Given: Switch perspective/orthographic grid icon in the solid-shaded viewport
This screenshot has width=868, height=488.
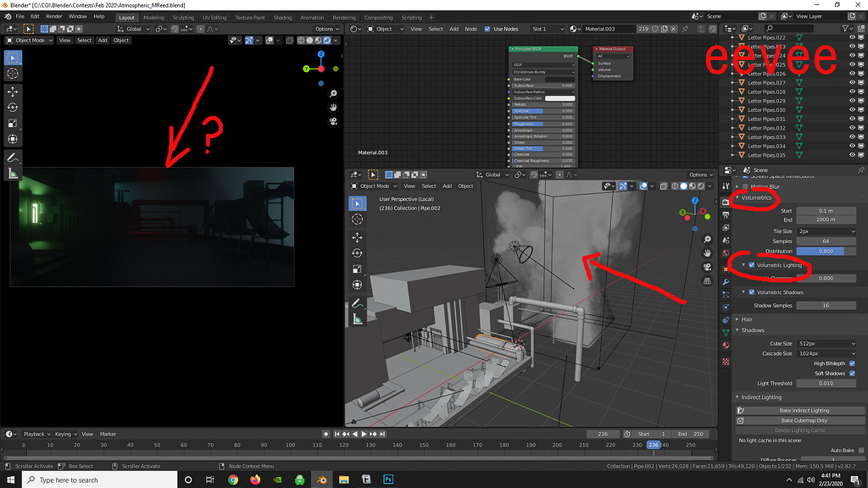Looking at the screenshot, I should 708,280.
